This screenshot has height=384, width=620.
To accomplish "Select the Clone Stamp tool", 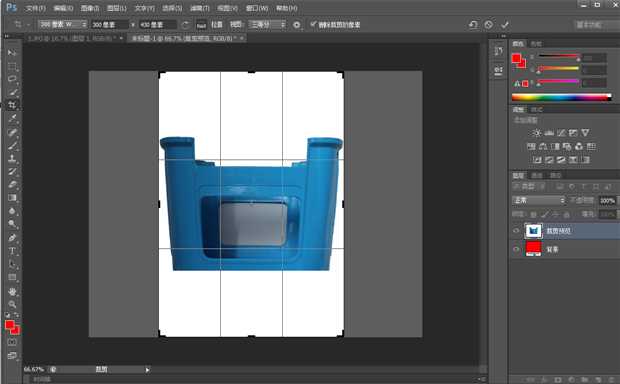I will (x=12, y=158).
